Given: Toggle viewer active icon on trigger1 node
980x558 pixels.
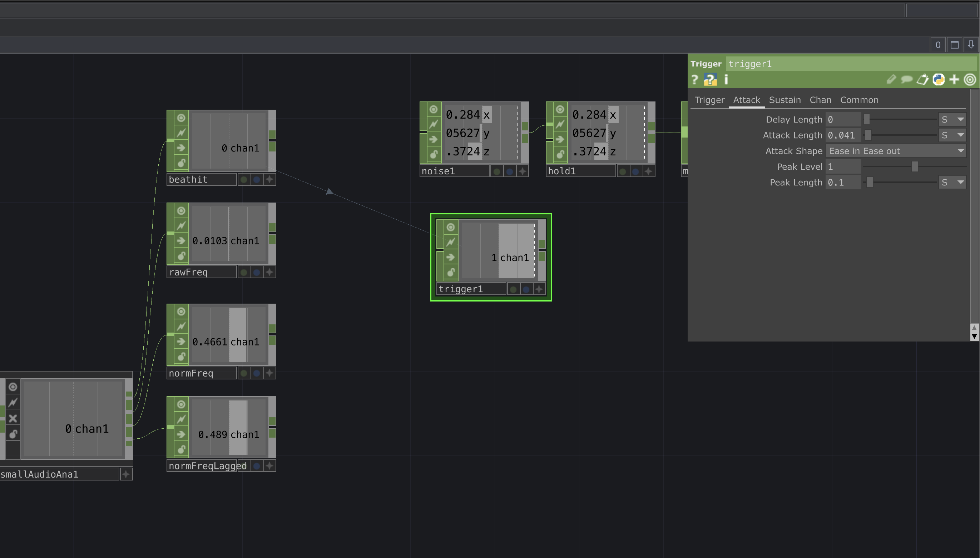Looking at the screenshot, I should coord(451,227).
